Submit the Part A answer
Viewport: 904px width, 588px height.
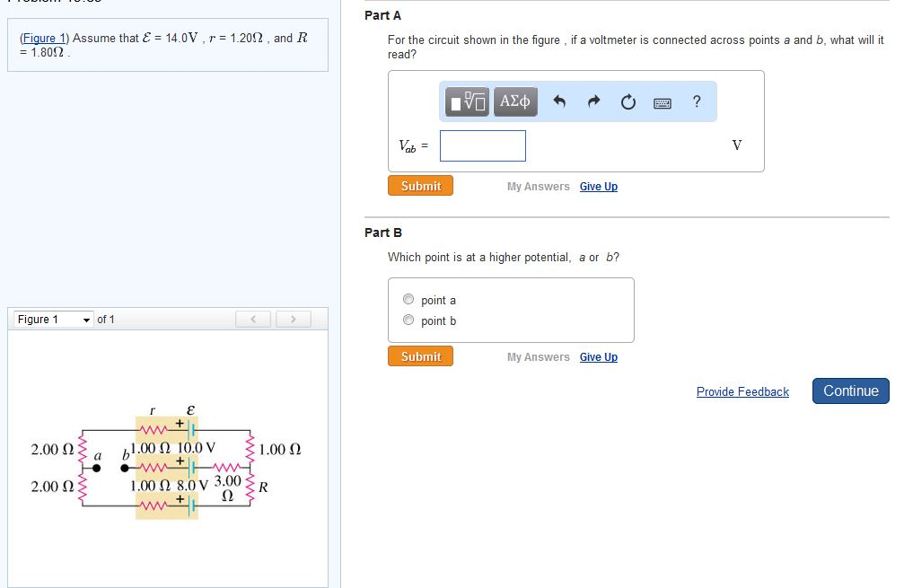(x=420, y=185)
